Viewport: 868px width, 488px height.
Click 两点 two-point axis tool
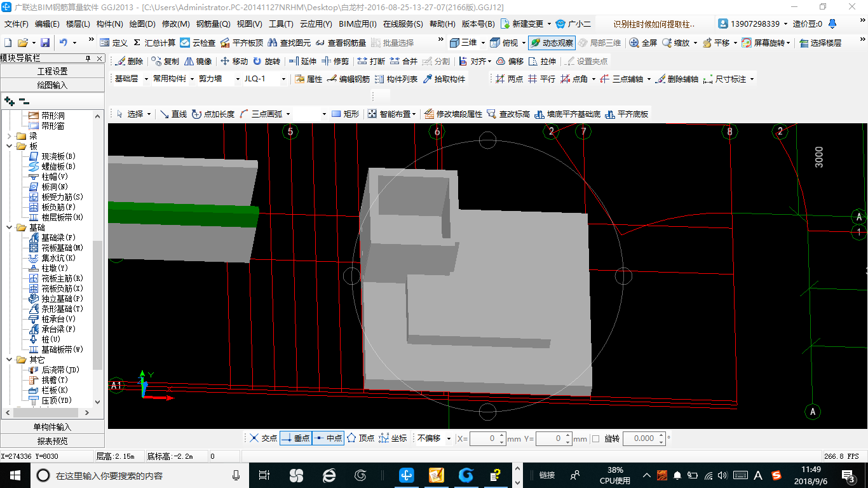509,79
